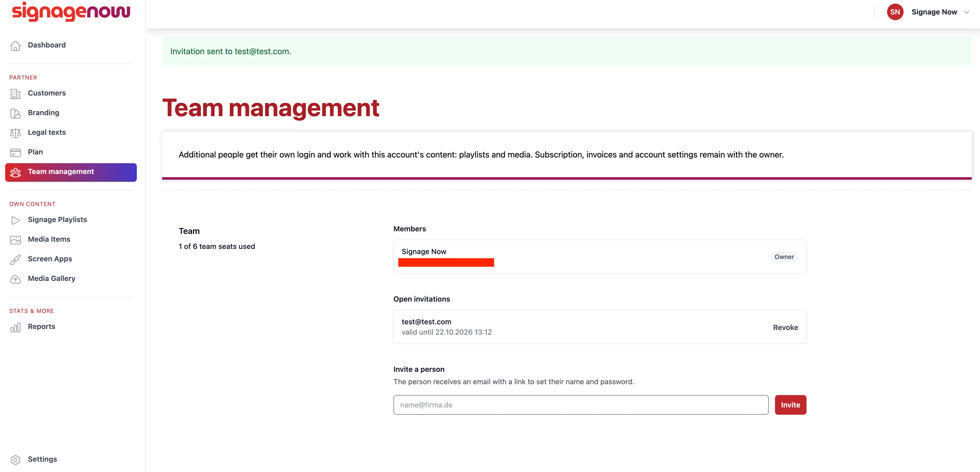Click the red Invite button
Screen dimensions: 980x472
(790, 405)
